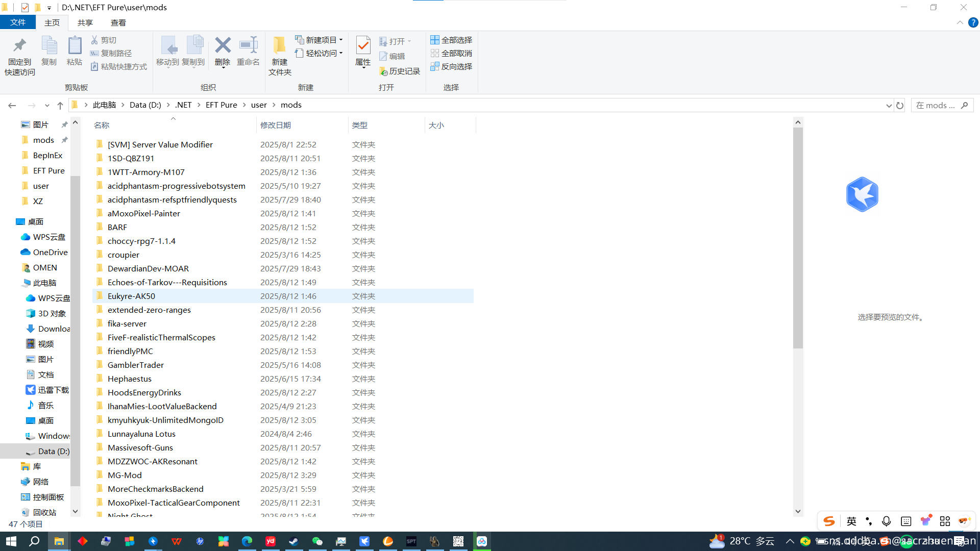Click the mods search input field

935,105
